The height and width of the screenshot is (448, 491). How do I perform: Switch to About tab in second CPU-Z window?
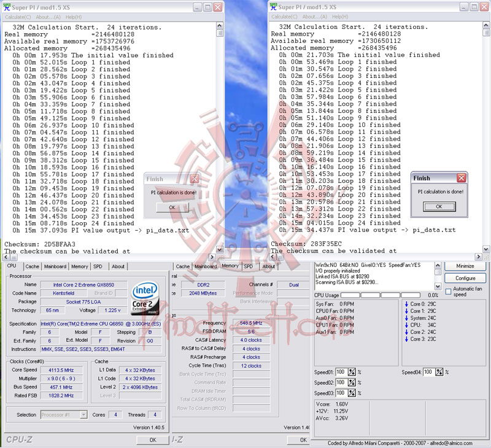pyautogui.click(x=269, y=266)
